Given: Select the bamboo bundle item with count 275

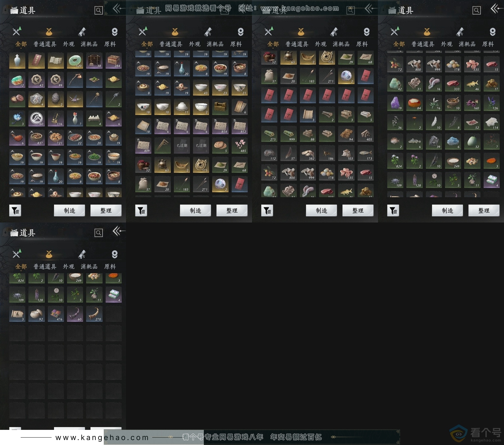Looking at the screenshot, I should pyautogui.click(x=269, y=134).
